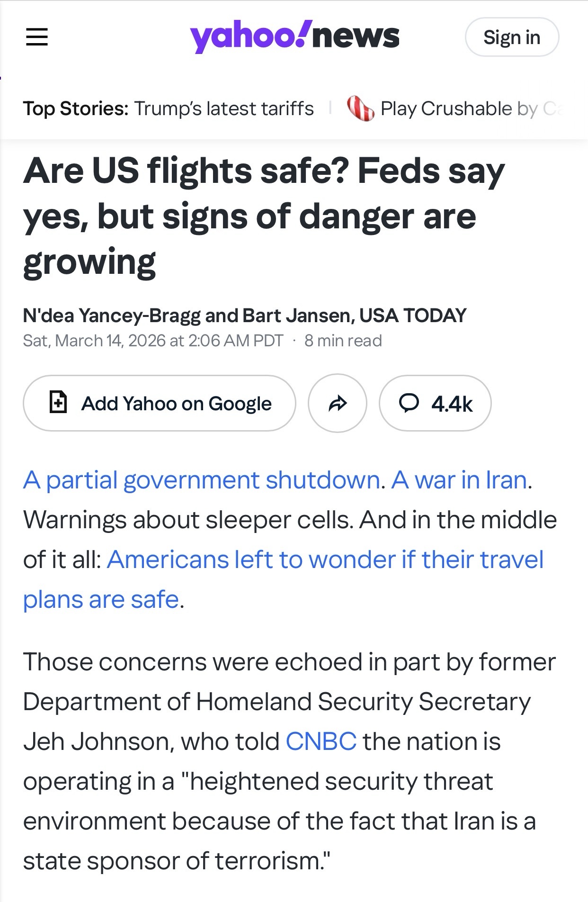Tap the Crushable candy icon

[360, 108]
